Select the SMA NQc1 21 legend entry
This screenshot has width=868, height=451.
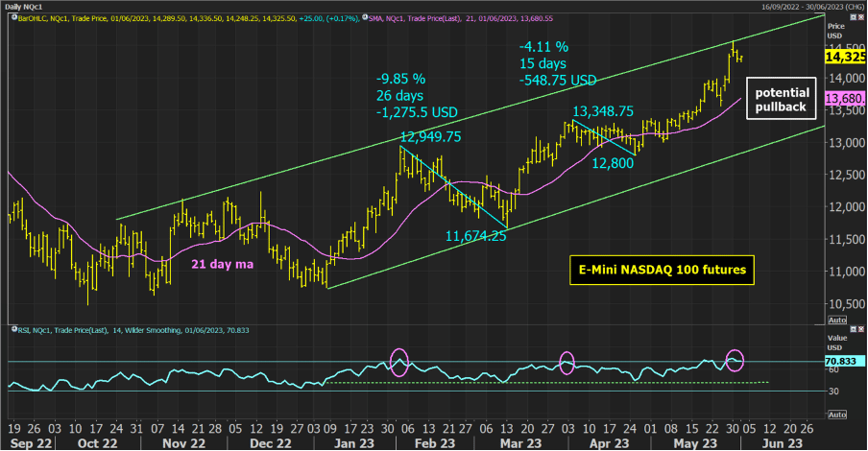click(x=461, y=18)
